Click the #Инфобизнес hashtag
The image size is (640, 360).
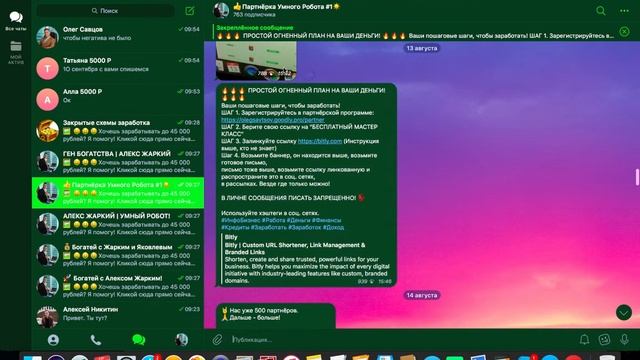(x=240, y=220)
